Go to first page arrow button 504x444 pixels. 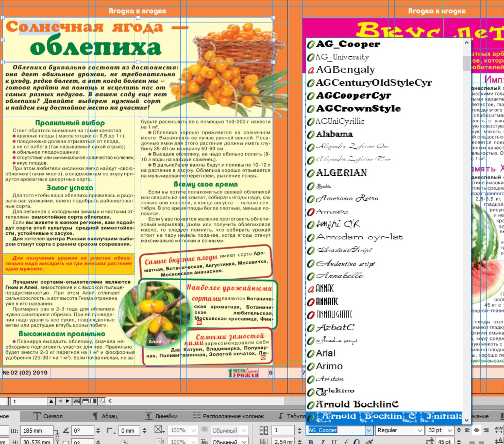(x=51, y=401)
